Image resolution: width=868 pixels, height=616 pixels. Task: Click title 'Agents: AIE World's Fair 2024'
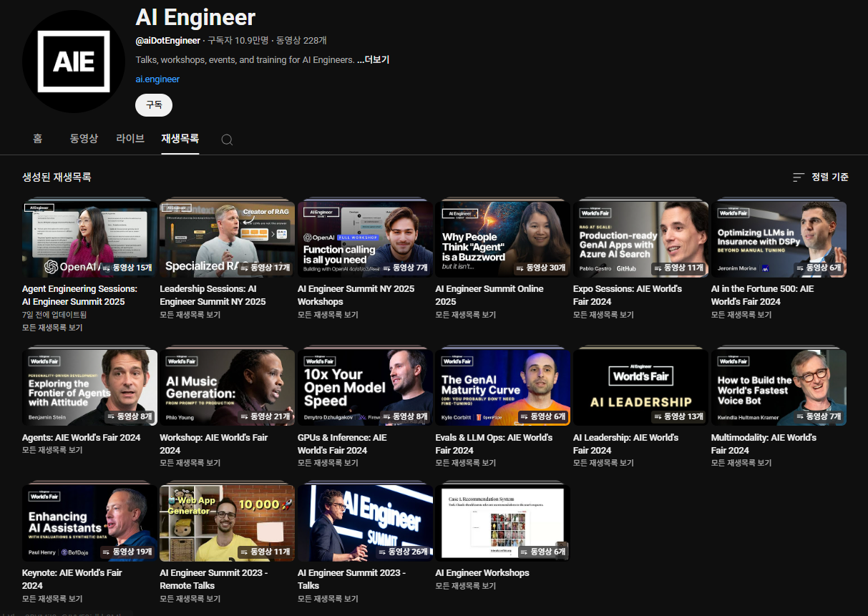[x=82, y=438]
